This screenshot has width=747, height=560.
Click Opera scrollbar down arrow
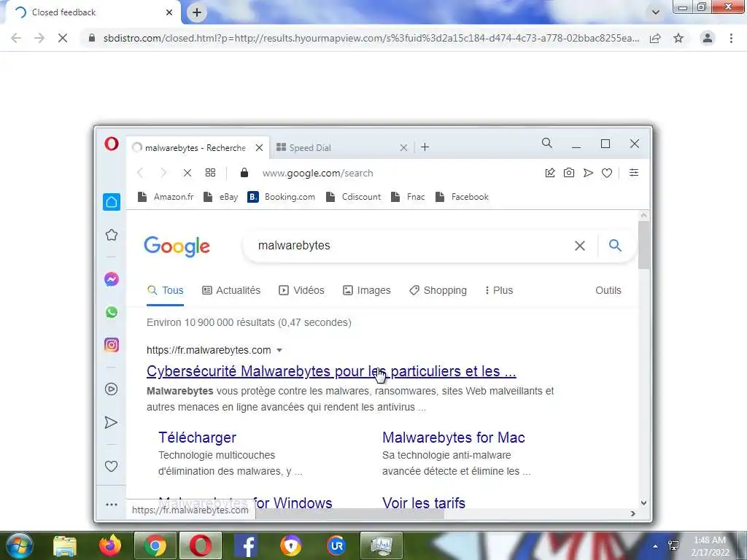643,503
